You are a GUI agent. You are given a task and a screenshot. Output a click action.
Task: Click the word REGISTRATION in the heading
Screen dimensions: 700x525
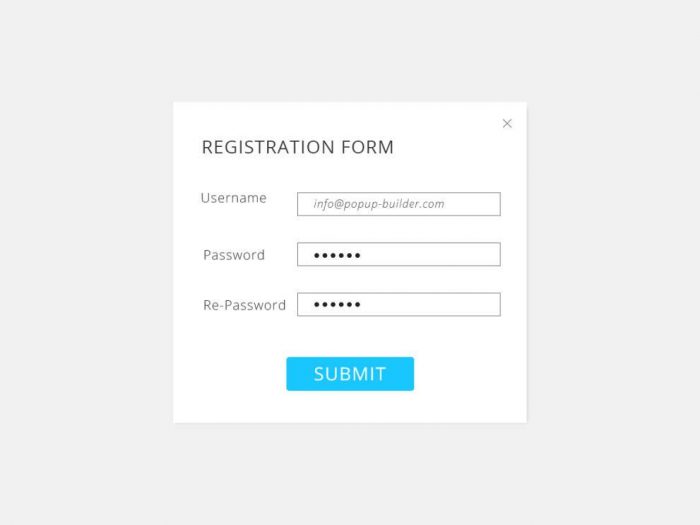(268, 148)
